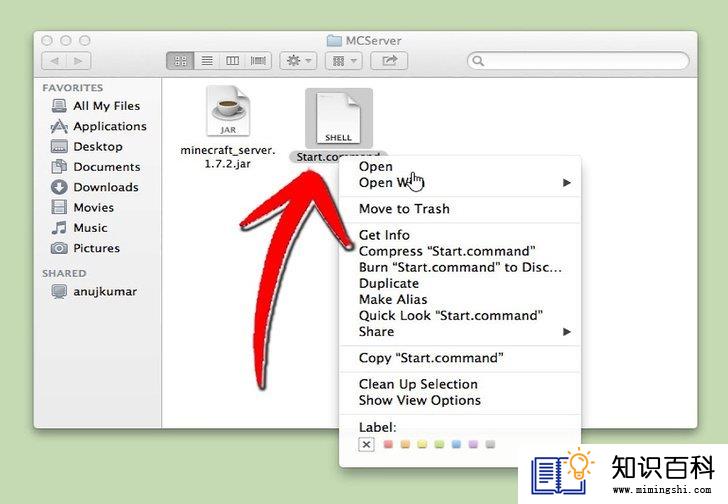The height and width of the screenshot is (504, 728).
Task: Open Downloads in the sidebar
Action: [95, 187]
